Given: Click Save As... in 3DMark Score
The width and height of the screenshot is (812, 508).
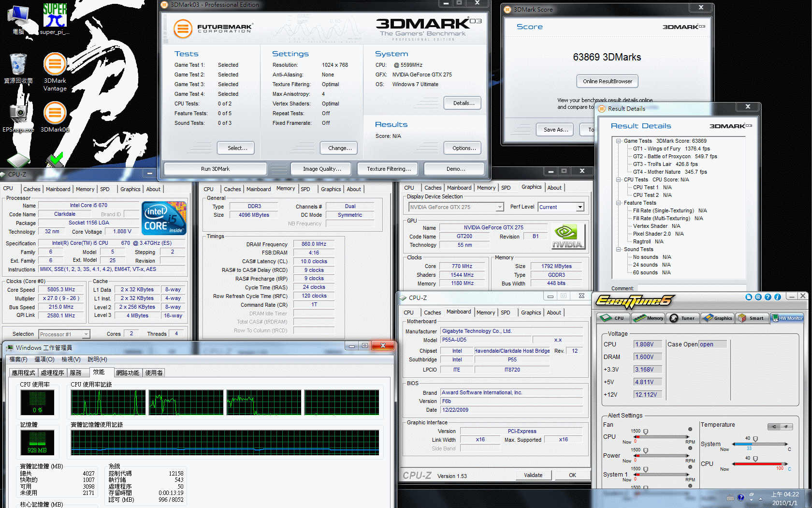Looking at the screenshot, I should (x=555, y=130).
